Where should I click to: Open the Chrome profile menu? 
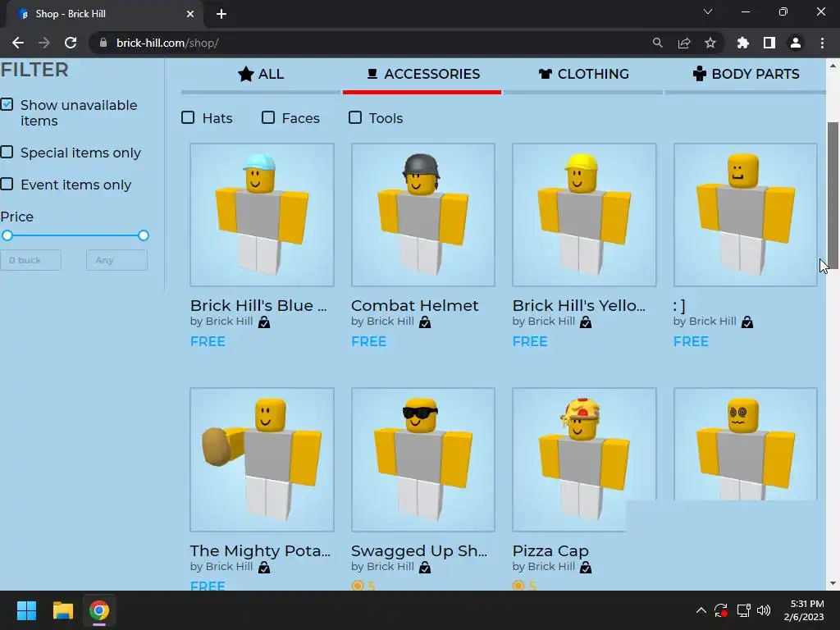tap(796, 43)
